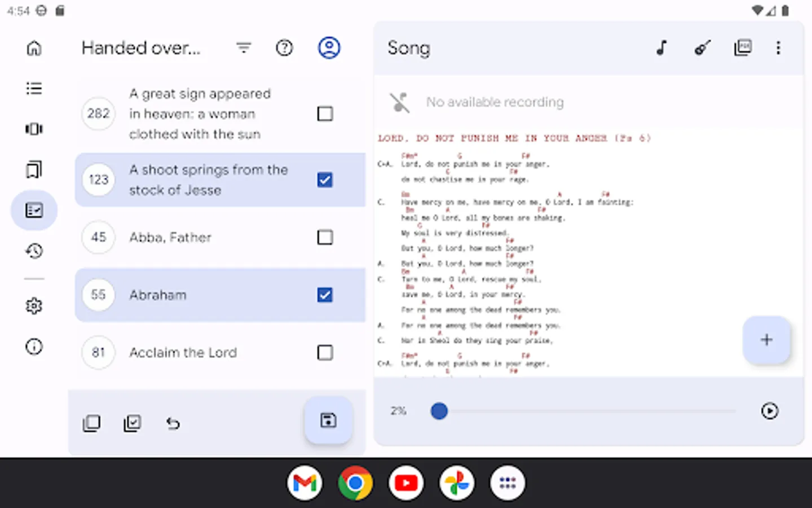The height and width of the screenshot is (508, 812).
Task: Click the copy selection icon in bottom bar
Action: click(x=91, y=423)
